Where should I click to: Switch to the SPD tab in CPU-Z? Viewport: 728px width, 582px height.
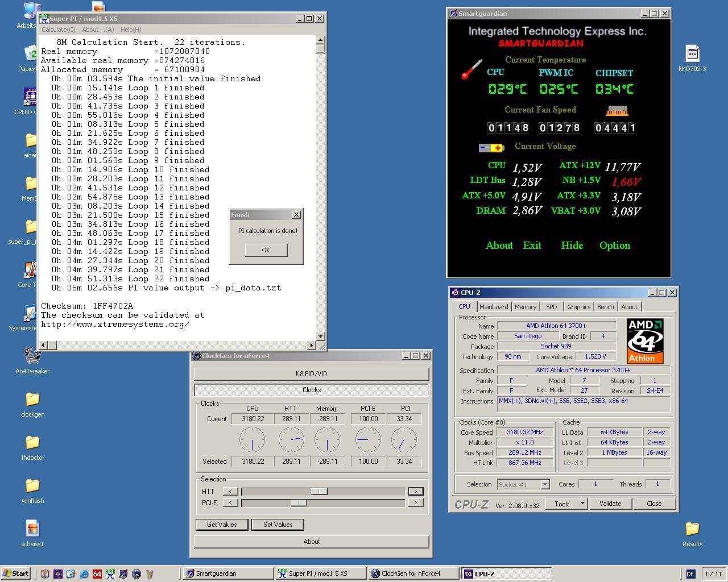(552, 307)
